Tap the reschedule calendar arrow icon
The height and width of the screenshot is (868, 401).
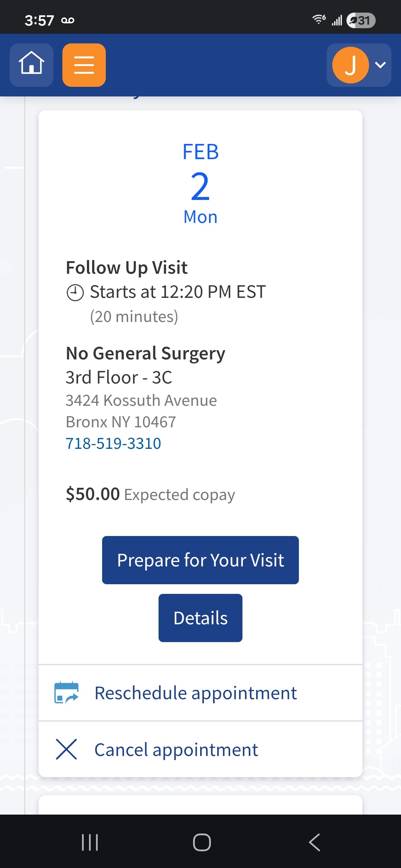click(66, 693)
